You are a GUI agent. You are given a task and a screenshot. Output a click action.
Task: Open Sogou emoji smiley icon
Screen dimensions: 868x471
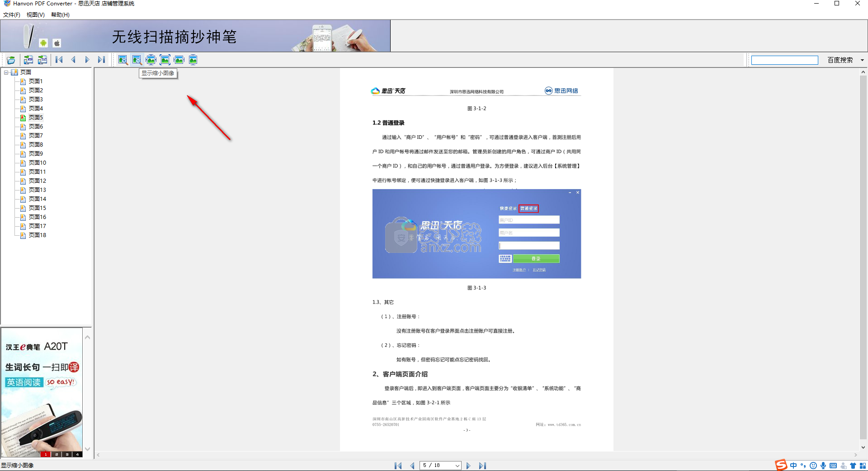[x=813, y=466]
